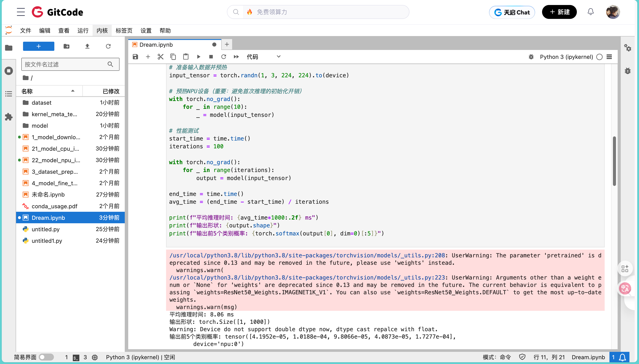
Task: Open the hamburger menu beside the GitCode logo
Action: [21, 12]
